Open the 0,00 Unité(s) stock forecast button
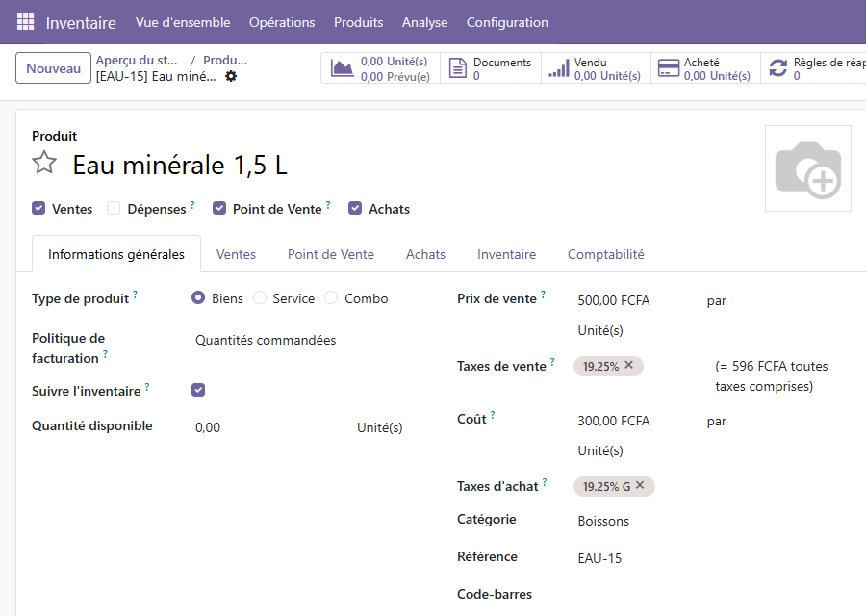The width and height of the screenshot is (866, 616). pos(380,68)
